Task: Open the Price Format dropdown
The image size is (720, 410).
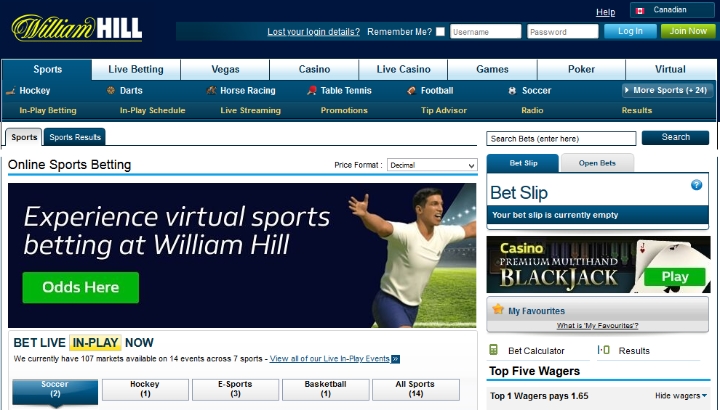Action: click(432, 165)
